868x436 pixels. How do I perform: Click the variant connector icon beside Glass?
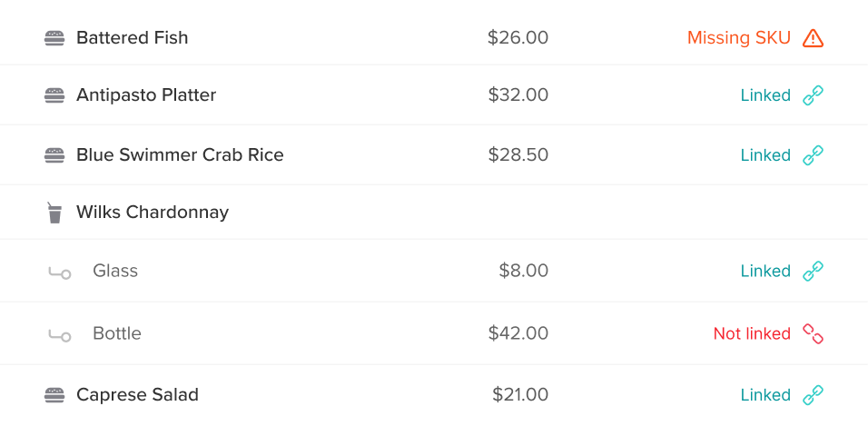59,272
